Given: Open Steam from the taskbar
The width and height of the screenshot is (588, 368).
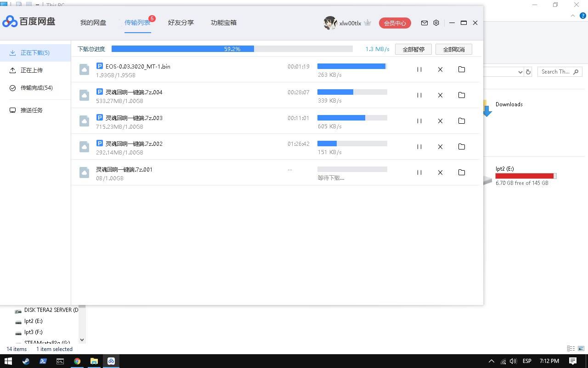Looking at the screenshot, I should click(26, 361).
